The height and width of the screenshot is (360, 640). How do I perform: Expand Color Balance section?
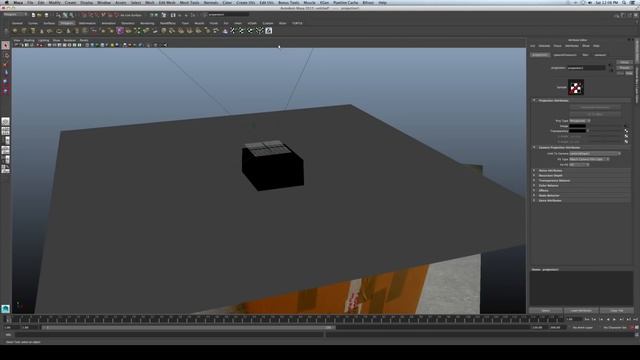(x=534, y=186)
